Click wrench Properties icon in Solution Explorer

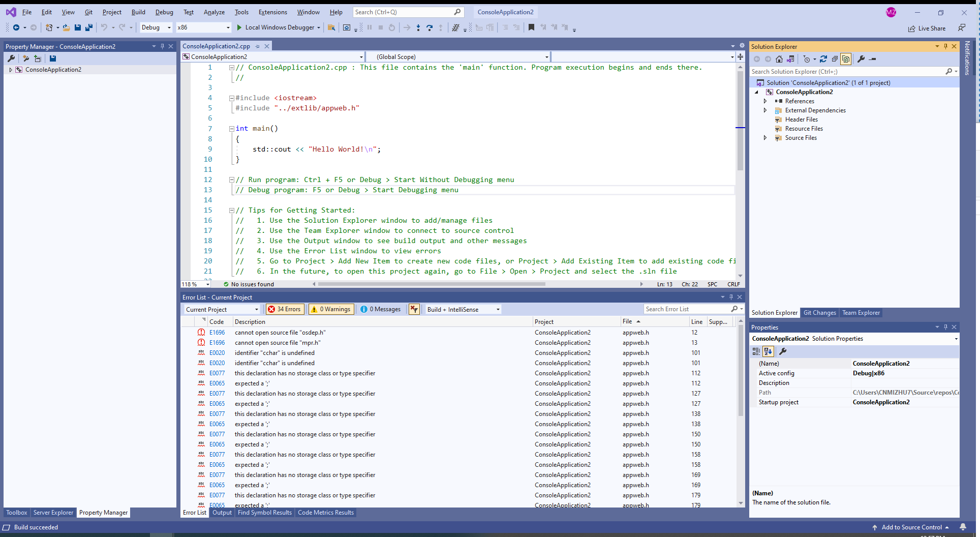click(x=861, y=59)
